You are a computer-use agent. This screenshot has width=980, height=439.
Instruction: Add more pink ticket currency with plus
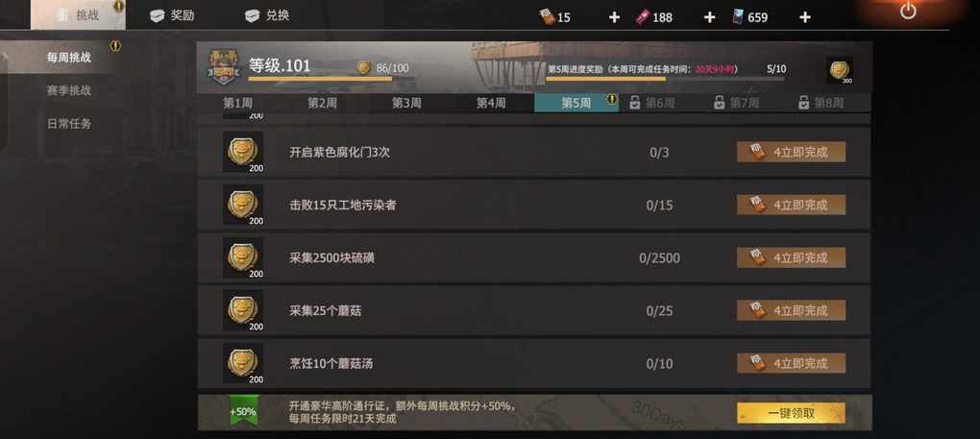tap(709, 17)
